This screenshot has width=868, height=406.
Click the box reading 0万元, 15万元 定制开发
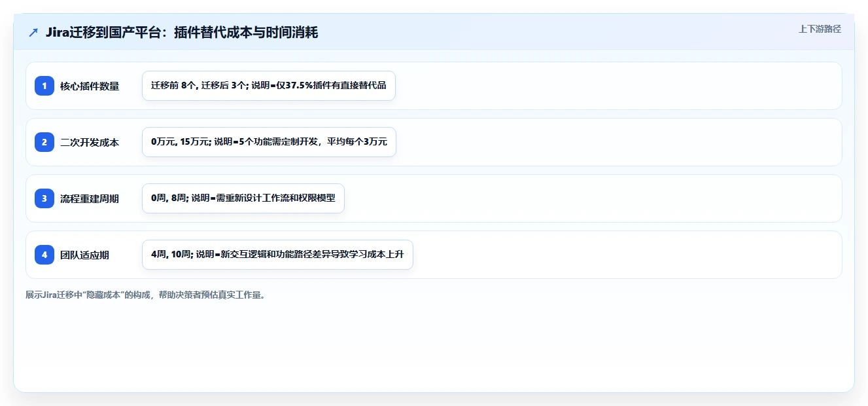click(269, 142)
